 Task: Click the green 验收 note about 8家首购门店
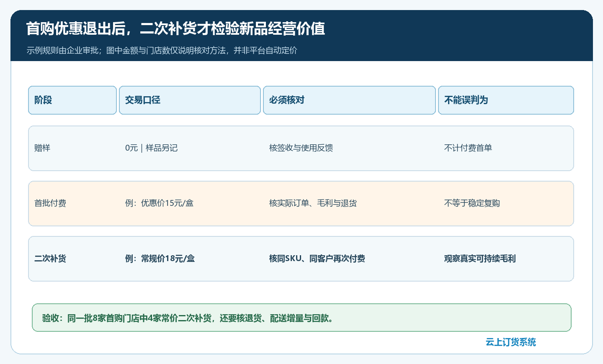(301, 318)
